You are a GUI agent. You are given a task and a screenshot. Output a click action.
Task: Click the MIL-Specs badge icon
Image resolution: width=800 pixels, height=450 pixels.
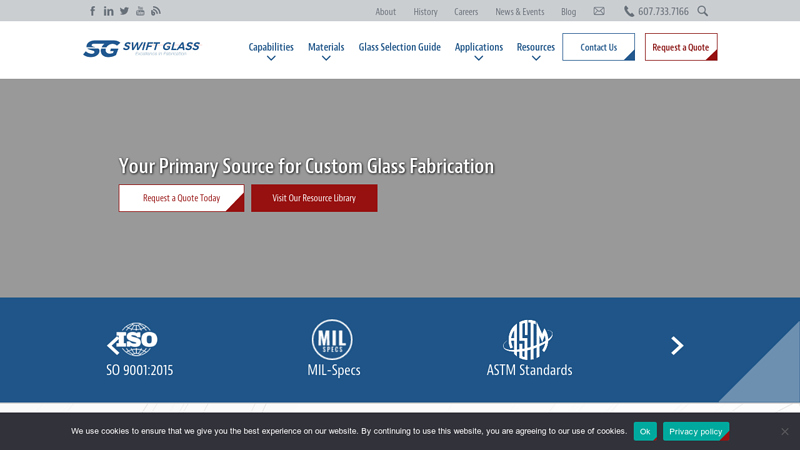coord(332,340)
